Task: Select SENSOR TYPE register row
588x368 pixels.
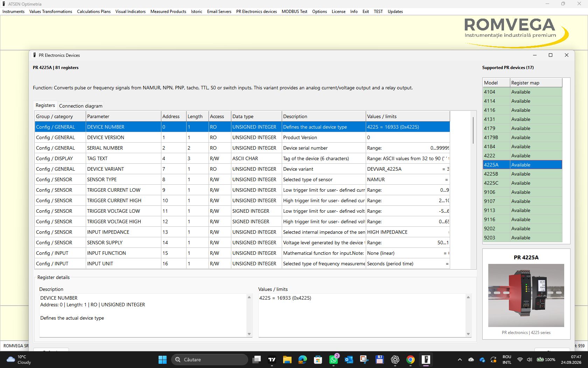Action: (242, 179)
